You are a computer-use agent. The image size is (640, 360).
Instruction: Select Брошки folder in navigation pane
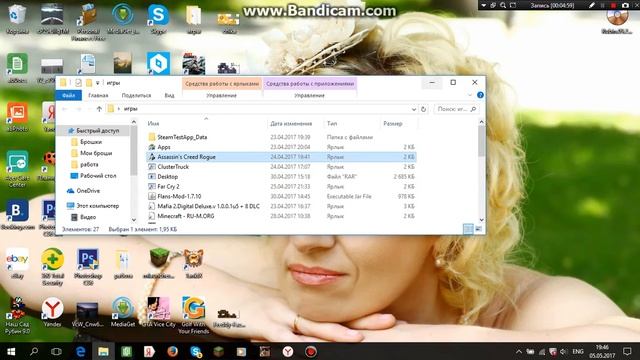click(91, 142)
